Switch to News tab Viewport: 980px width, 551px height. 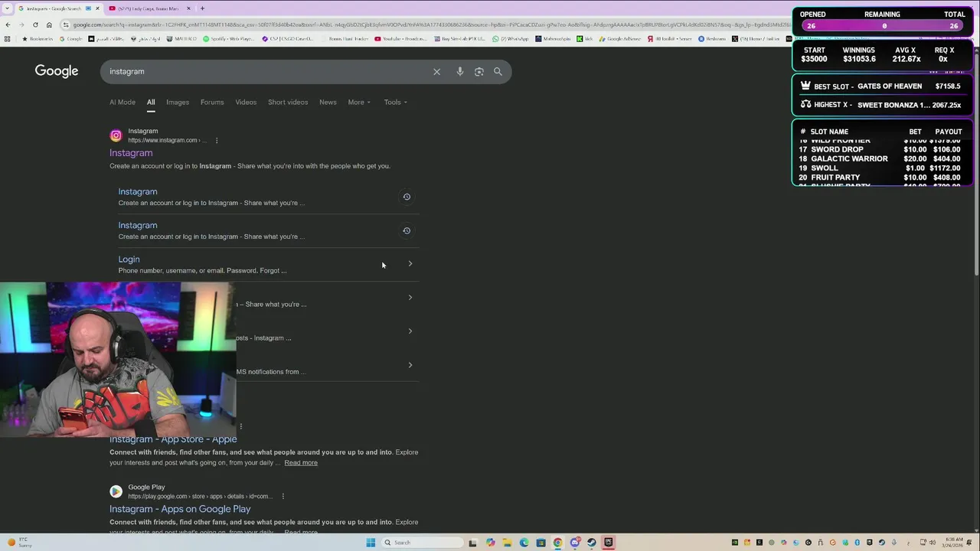(x=328, y=103)
